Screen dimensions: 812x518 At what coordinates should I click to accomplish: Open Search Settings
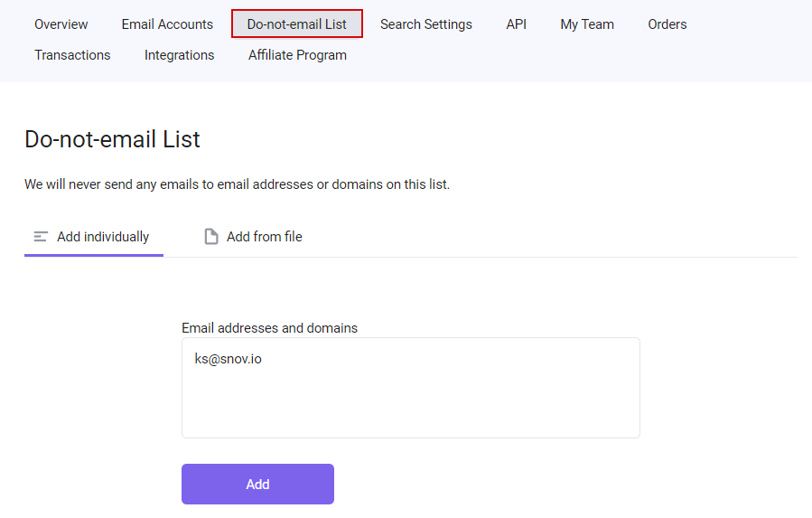[x=426, y=24]
